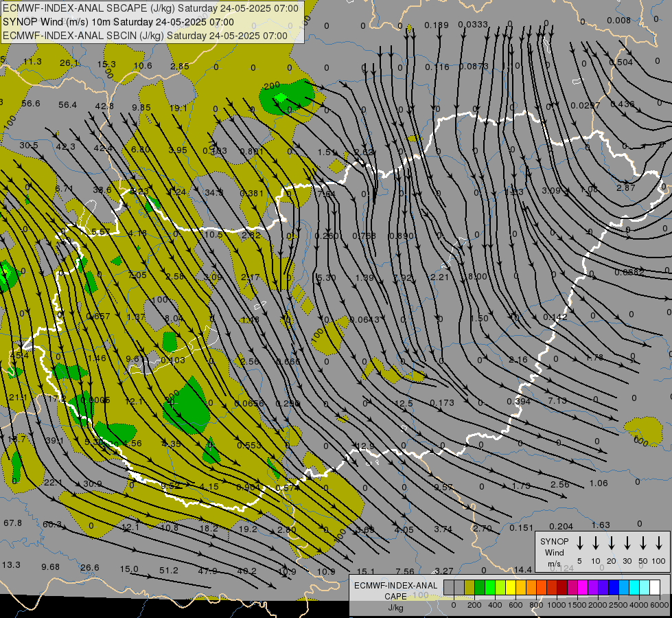Click the 30.9 value on the map
Image resolution: width=672 pixels, height=618 pixels.
[93, 484]
